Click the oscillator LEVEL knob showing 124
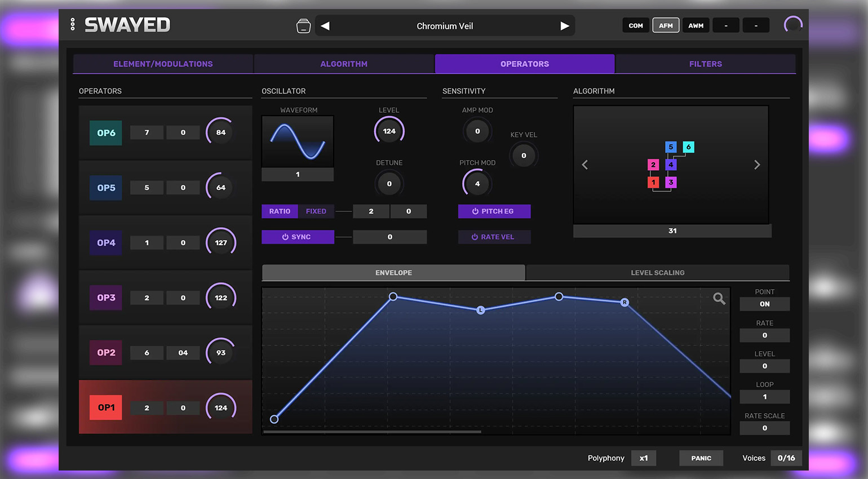The width and height of the screenshot is (868, 479). pos(389,131)
